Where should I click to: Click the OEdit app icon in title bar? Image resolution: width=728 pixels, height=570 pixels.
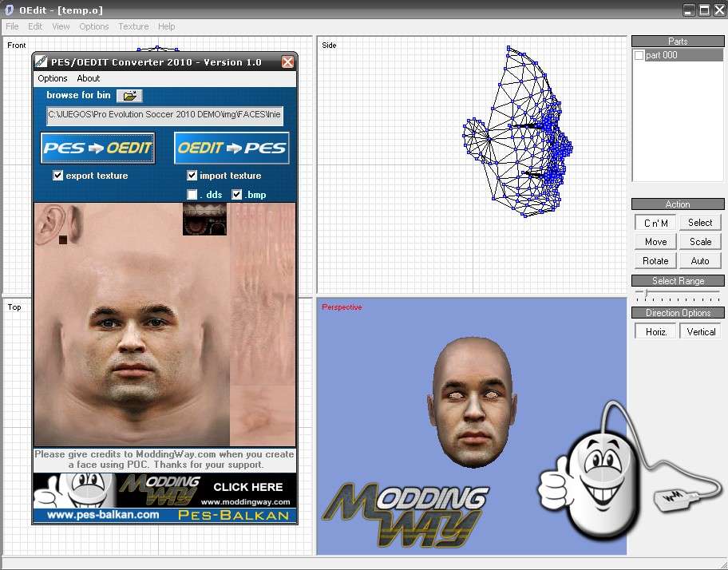tap(9, 10)
